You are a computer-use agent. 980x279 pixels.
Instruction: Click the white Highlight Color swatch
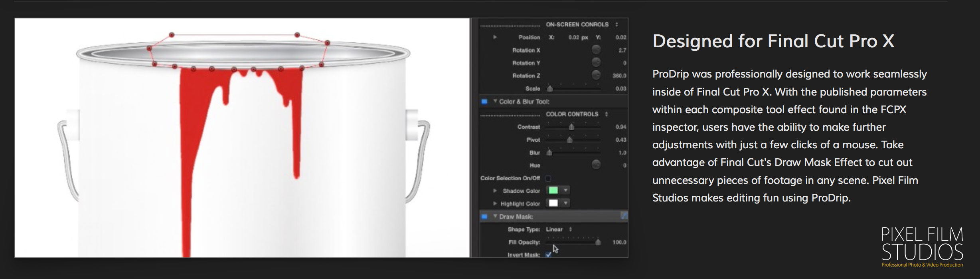coord(553,203)
